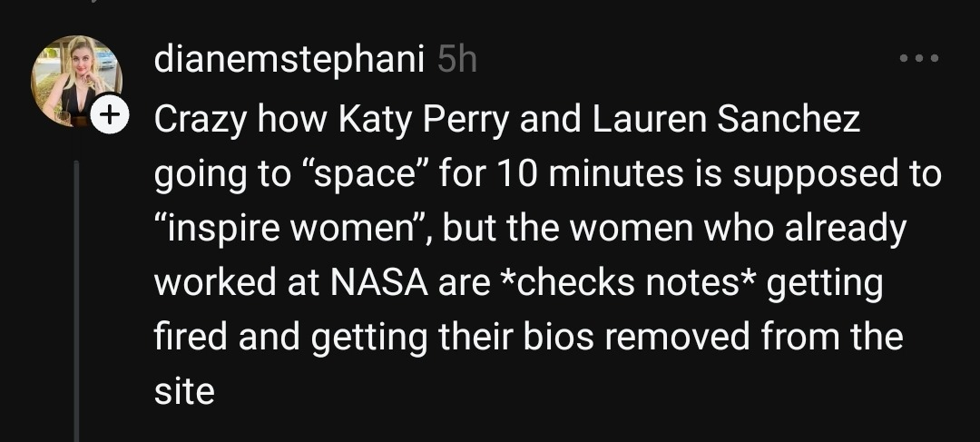Click the vertical thread line below avatar
The image size is (980, 442).
[x=77, y=300]
